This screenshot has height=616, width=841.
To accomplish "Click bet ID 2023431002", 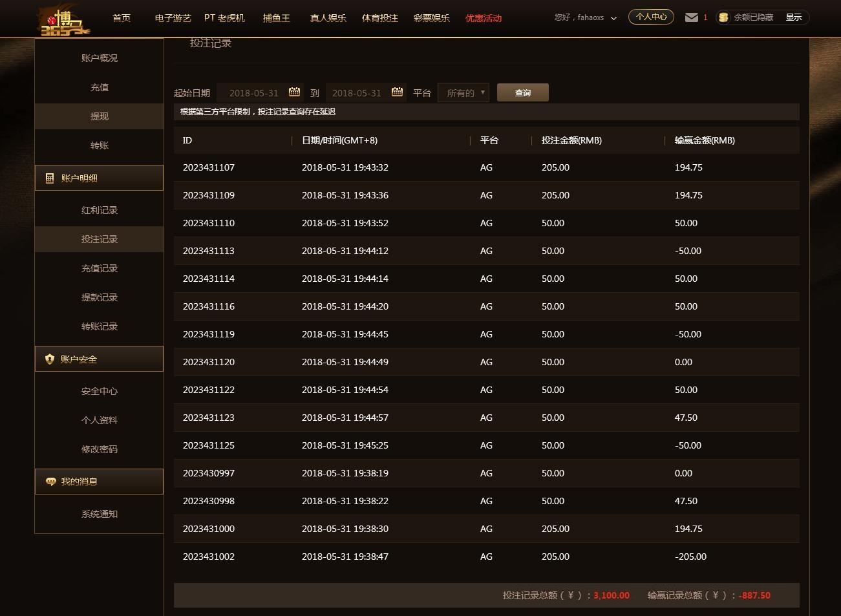I will click(x=209, y=557).
